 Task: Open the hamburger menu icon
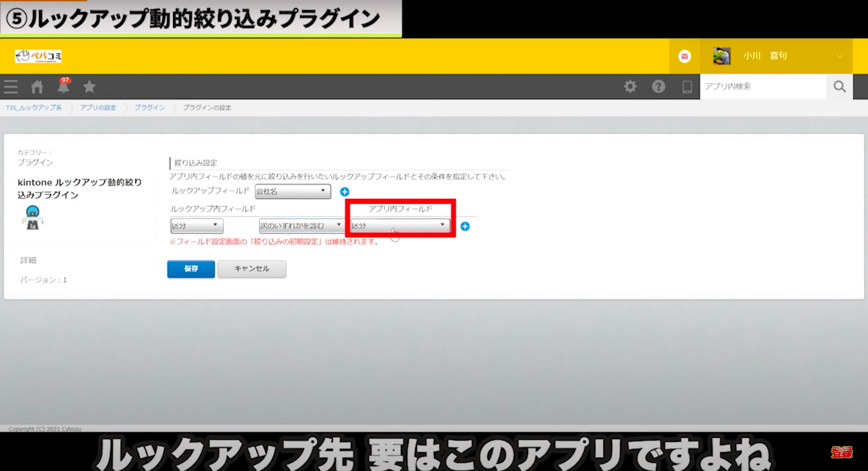[x=11, y=87]
